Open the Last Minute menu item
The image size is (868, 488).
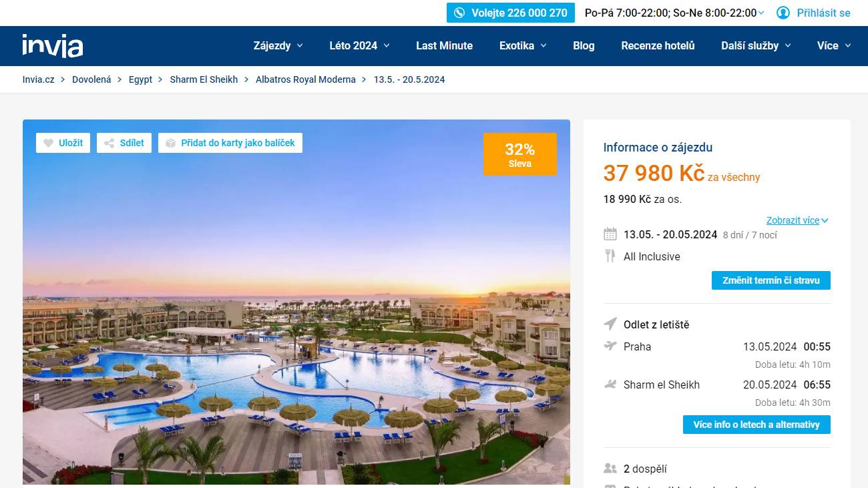[x=444, y=45]
